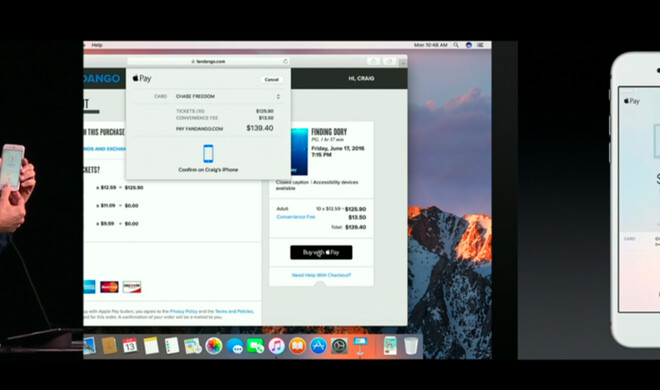Show all tabs in Safari's toolbar
Screen dimensions: 660x390
point(389,62)
